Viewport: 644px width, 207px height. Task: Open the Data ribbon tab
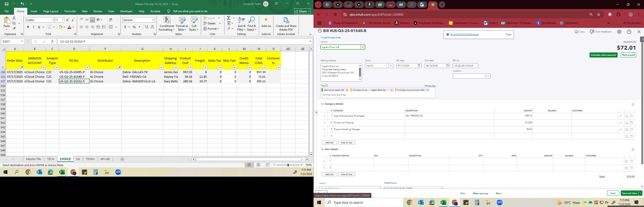[x=85, y=11]
